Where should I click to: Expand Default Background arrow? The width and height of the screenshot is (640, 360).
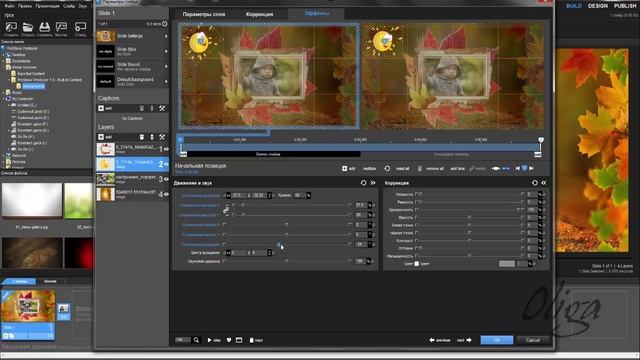click(166, 81)
